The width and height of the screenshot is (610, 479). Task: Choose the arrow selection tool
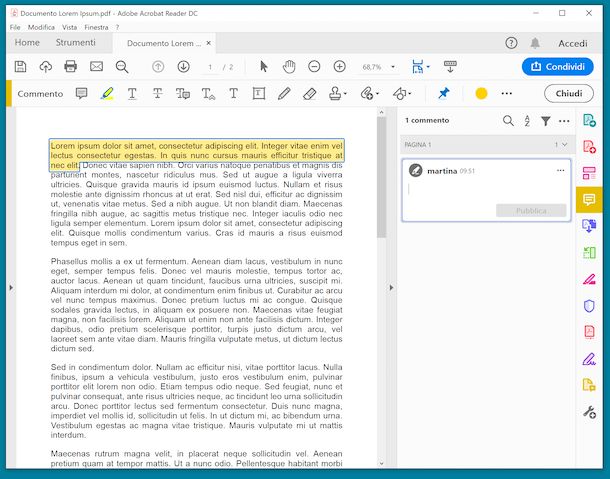(264, 67)
